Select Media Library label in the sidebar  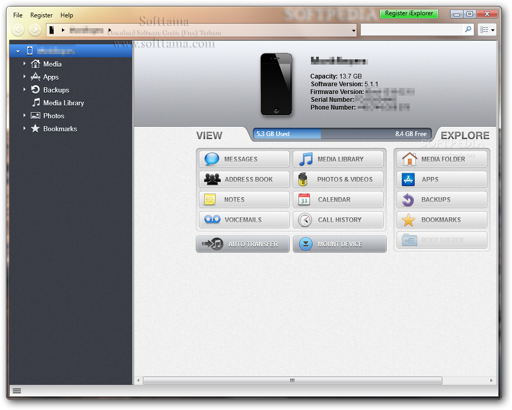point(63,103)
